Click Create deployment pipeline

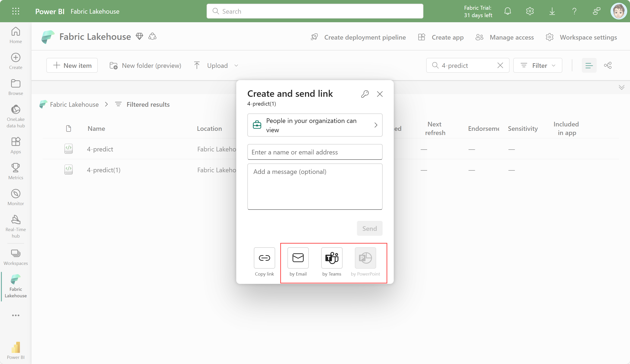pyautogui.click(x=358, y=37)
